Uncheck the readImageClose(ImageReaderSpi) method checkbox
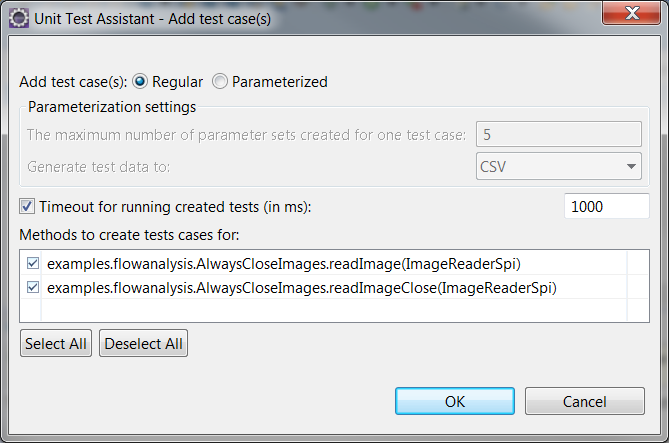Viewport: 669px width, 443px height. [x=33, y=287]
